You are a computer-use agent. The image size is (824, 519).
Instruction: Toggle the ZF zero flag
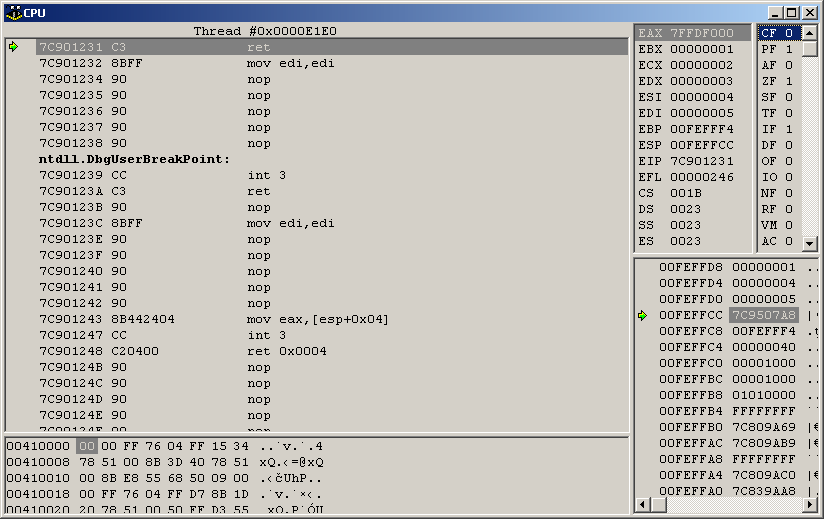click(x=777, y=81)
